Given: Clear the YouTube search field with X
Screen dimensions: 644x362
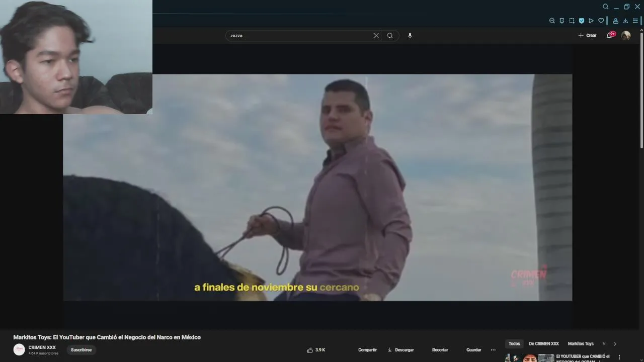Looking at the screenshot, I should coord(376,36).
